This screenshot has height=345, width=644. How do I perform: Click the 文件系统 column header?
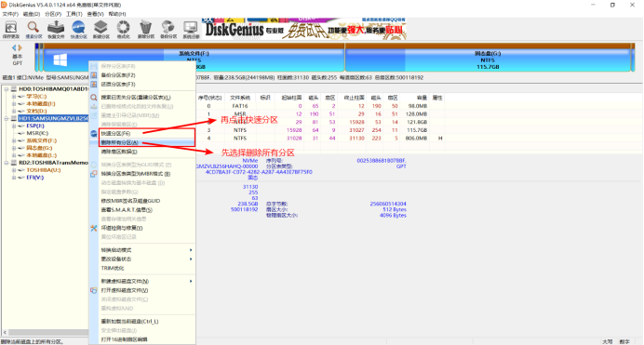(240, 98)
